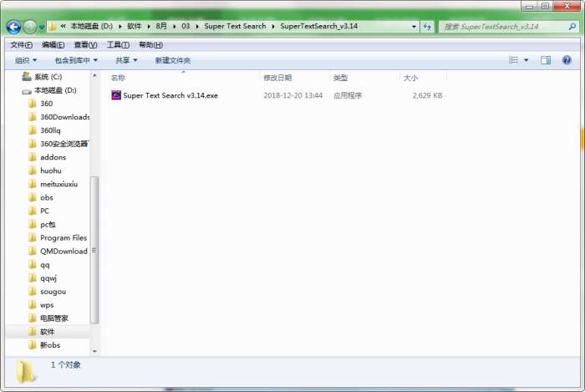This screenshot has height=392, width=585.
Task: Select Super Text Search in address breadcrumb
Action: tap(235, 26)
